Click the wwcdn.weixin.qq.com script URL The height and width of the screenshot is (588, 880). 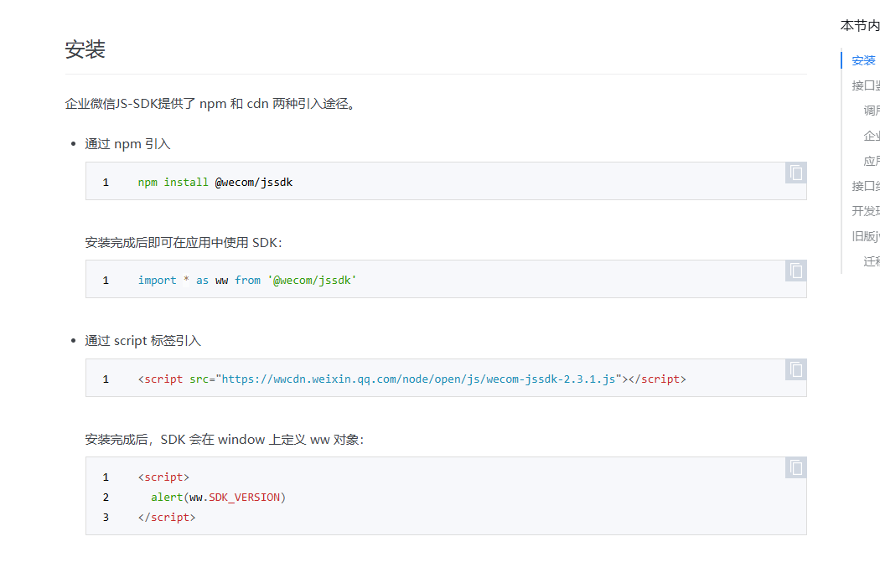point(418,379)
